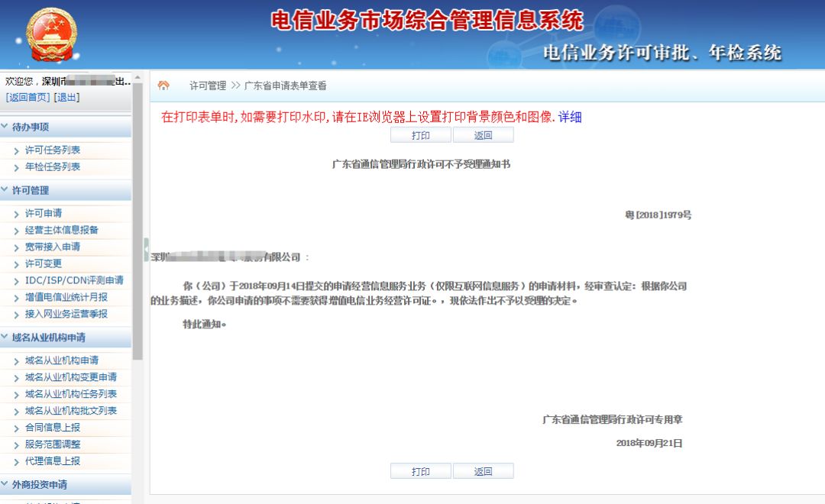
Task: Open 接入网业务运营季报
Action: [x=66, y=314]
